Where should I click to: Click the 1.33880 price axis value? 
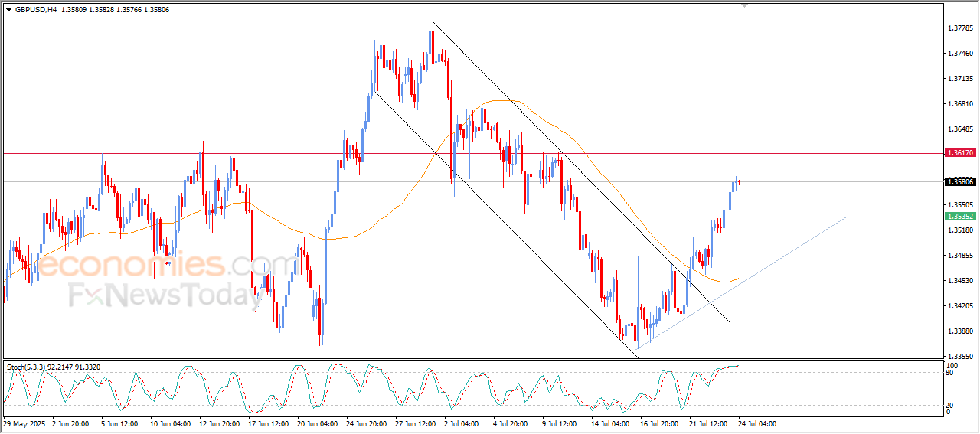pos(960,331)
